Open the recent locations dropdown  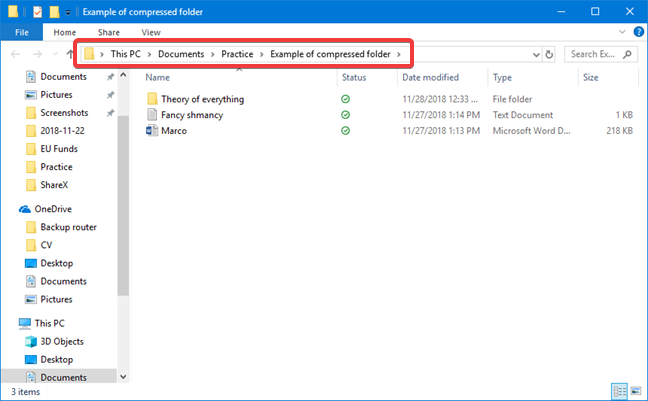click(x=55, y=54)
